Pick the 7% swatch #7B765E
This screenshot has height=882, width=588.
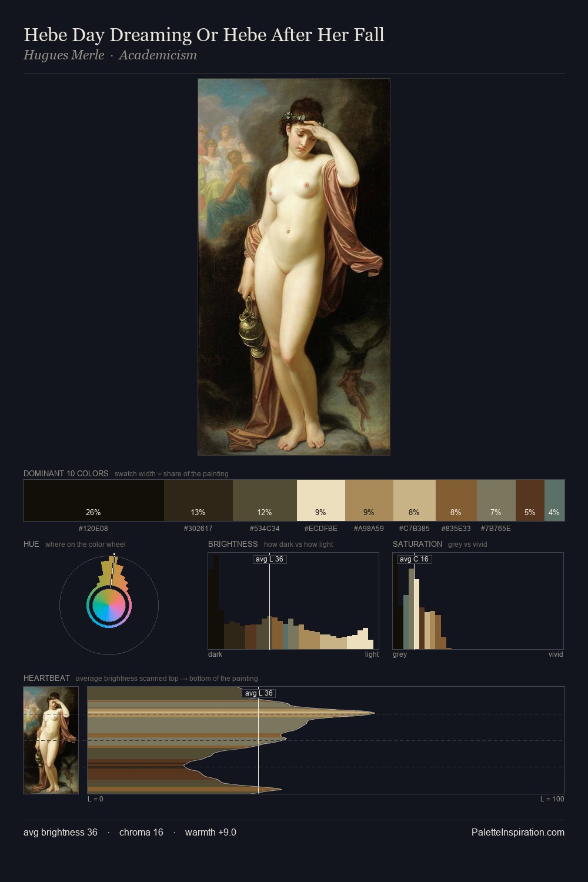click(x=496, y=500)
